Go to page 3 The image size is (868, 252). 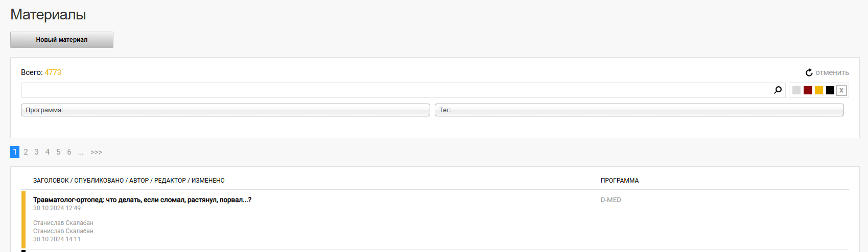[37, 152]
